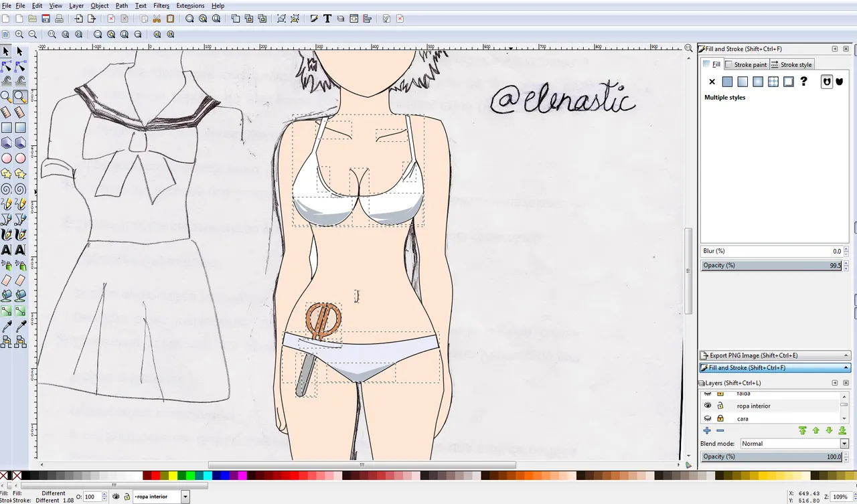Image resolution: width=857 pixels, height=504 pixels.
Task: Choose Radial gradient fill button
Action: [x=758, y=82]
